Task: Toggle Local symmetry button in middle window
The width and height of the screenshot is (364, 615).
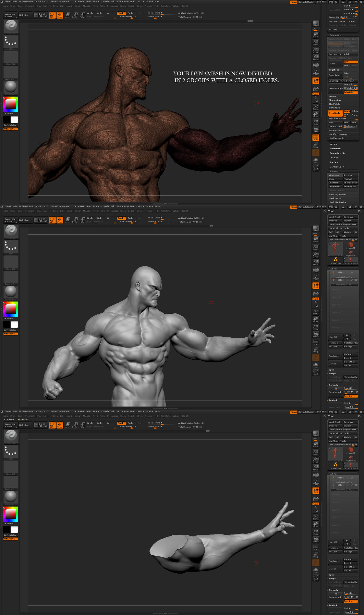Action: (316, 285)
